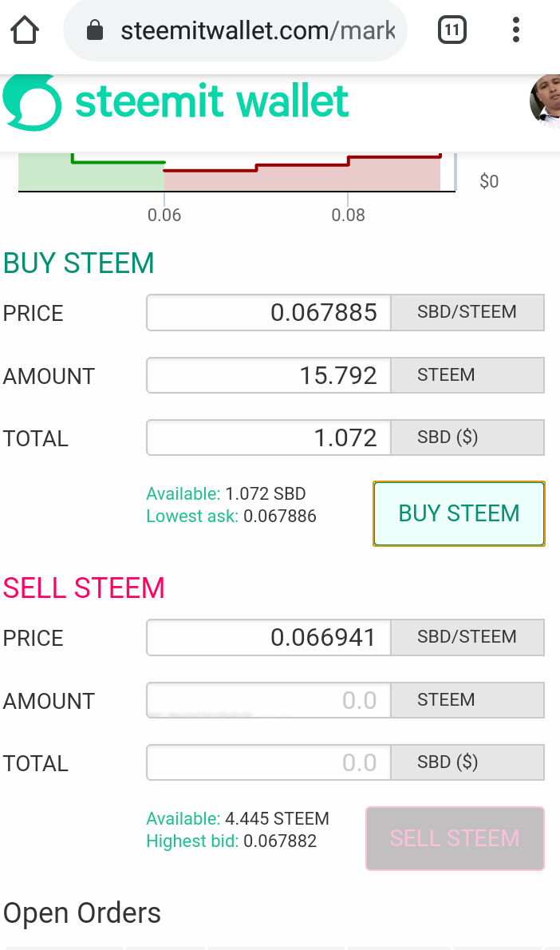Image resolution: width=560 pixels, height=950 pixels.
Task: Open the tab switcher showing 11 tabs
Action: (452, 30)
